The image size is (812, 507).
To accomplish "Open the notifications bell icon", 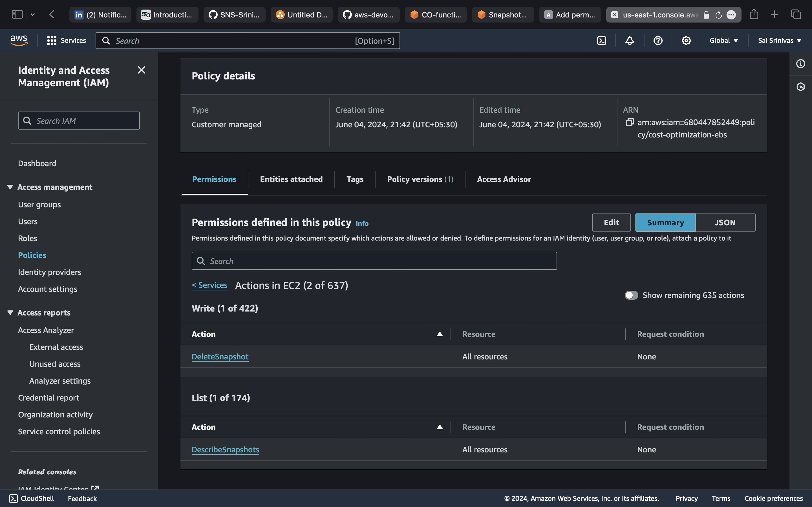I will click(630, 41).
